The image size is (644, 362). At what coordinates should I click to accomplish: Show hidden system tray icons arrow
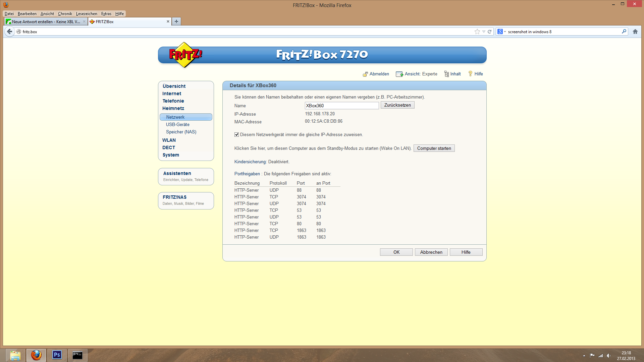click(x=584, y=356)
